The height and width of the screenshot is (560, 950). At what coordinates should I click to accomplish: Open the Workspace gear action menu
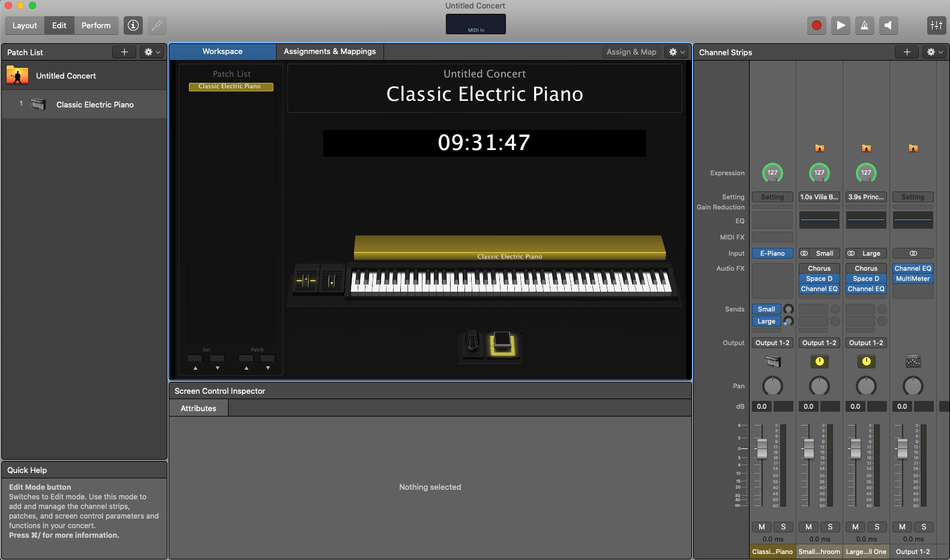(676, 52)
